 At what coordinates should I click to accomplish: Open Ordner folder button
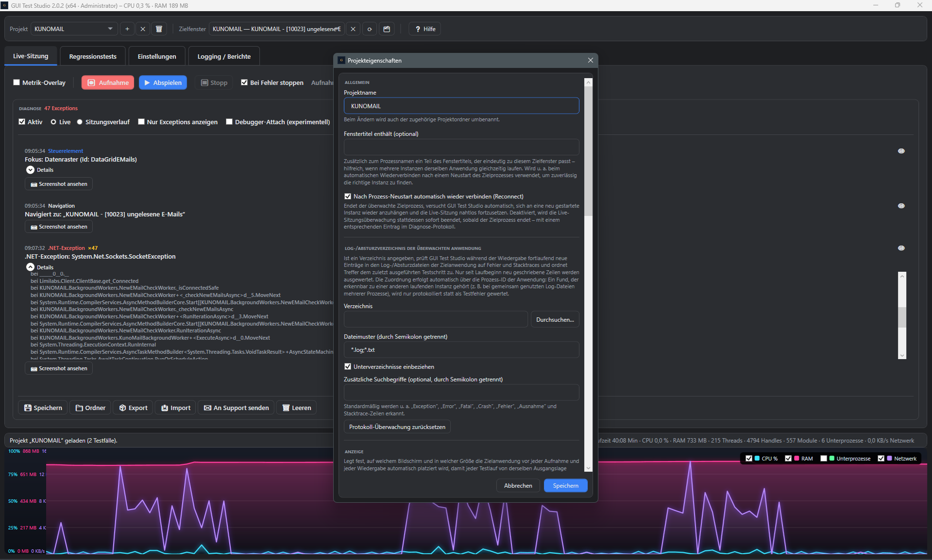90,408
